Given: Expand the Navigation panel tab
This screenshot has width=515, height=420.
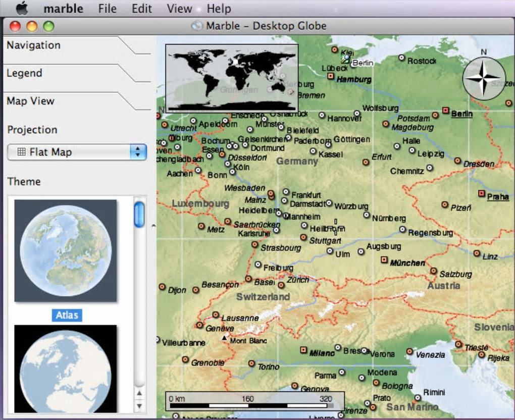Looking at the screenshot, I should [x=33, y=45].
